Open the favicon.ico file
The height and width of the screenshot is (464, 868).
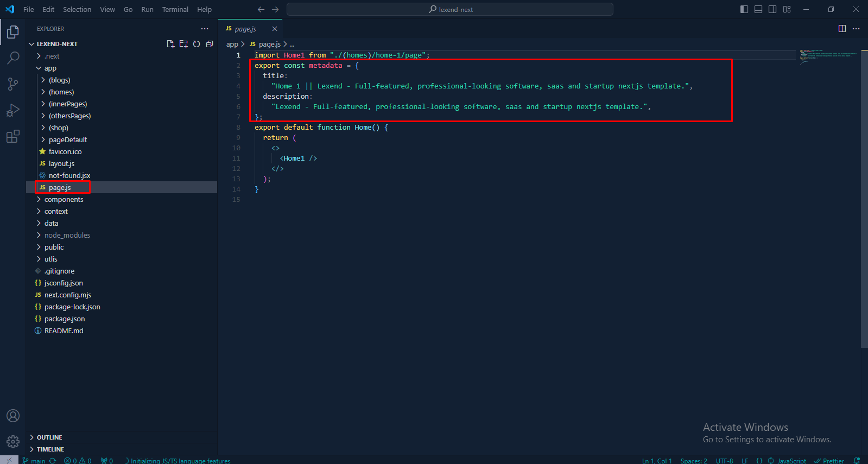pyautogui.click(x=122, y=151)
